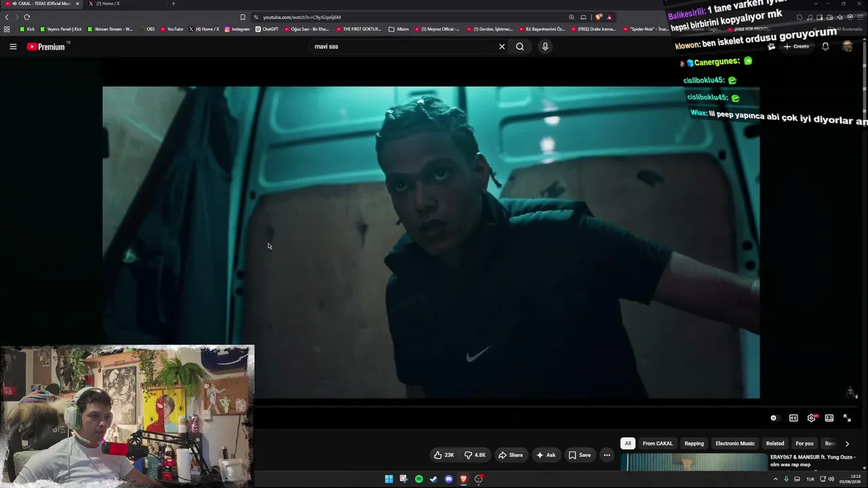Clear the search text with the X
868x488 pixels.
click(x=502, y=47)
